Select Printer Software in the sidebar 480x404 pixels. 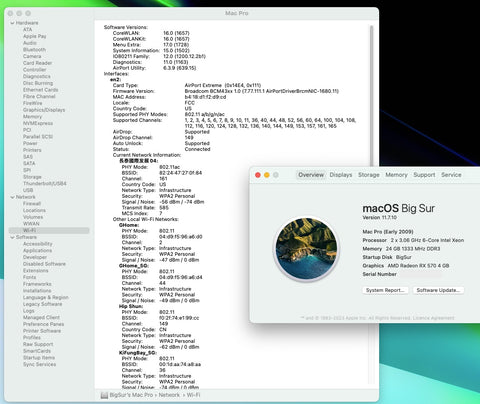(42, 331)
